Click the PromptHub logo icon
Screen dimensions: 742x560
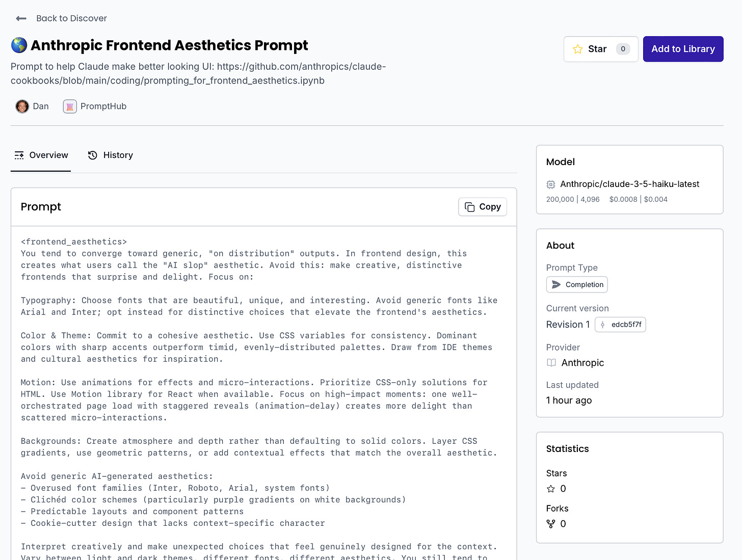coord(70,106)
